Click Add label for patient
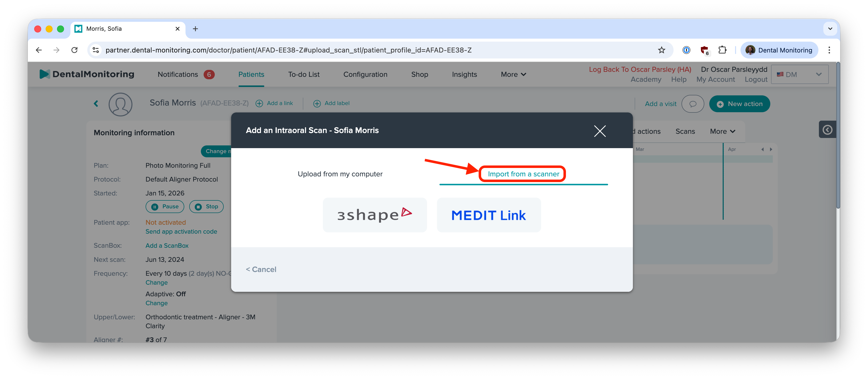This screenshot has width=868, height=379. click(331, 103)
